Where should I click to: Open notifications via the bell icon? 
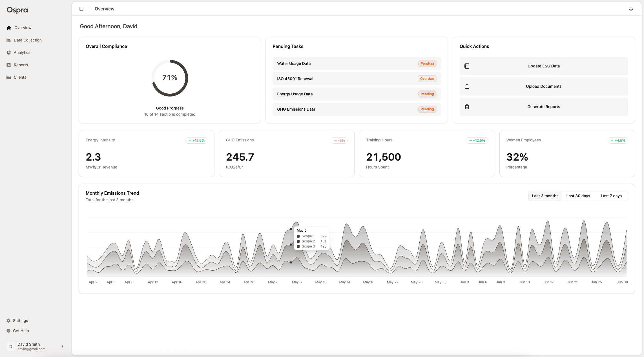click(x=631, y=9)
